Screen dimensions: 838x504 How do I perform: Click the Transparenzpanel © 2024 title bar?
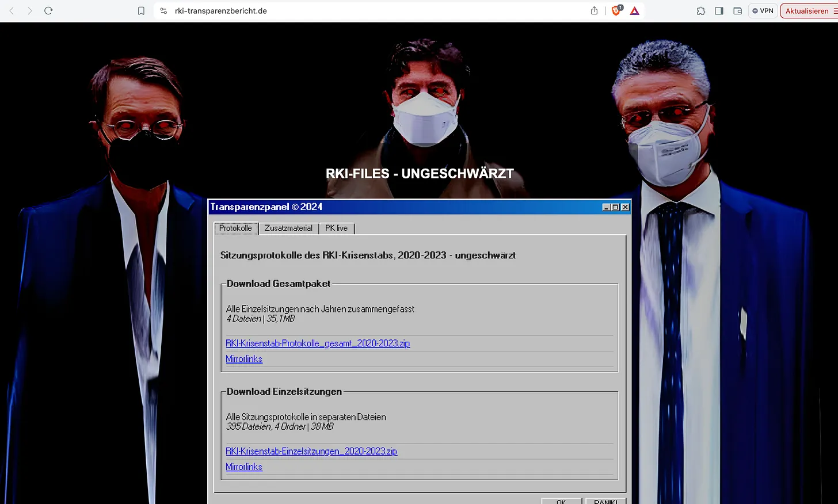[420, 207]
